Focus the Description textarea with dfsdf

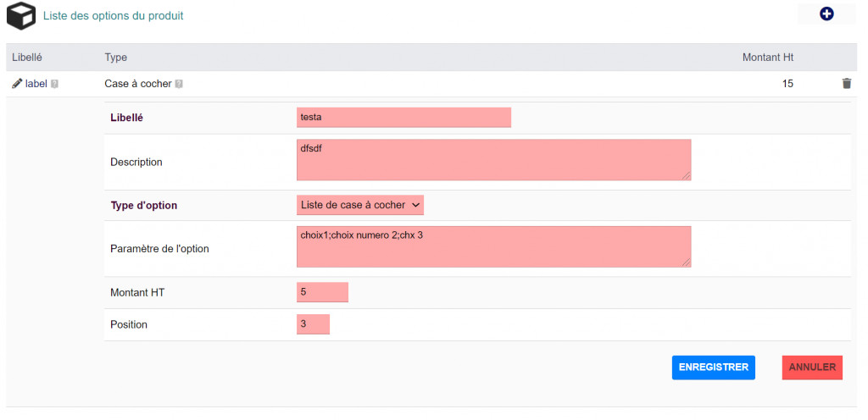493,160
